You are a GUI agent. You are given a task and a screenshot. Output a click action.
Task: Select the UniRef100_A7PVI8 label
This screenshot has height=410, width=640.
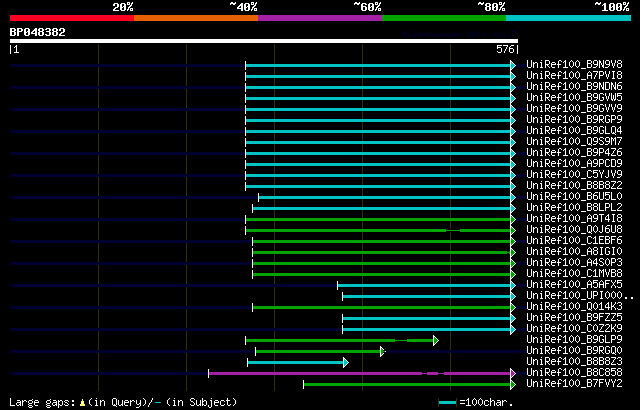click(x=574, y=75)
